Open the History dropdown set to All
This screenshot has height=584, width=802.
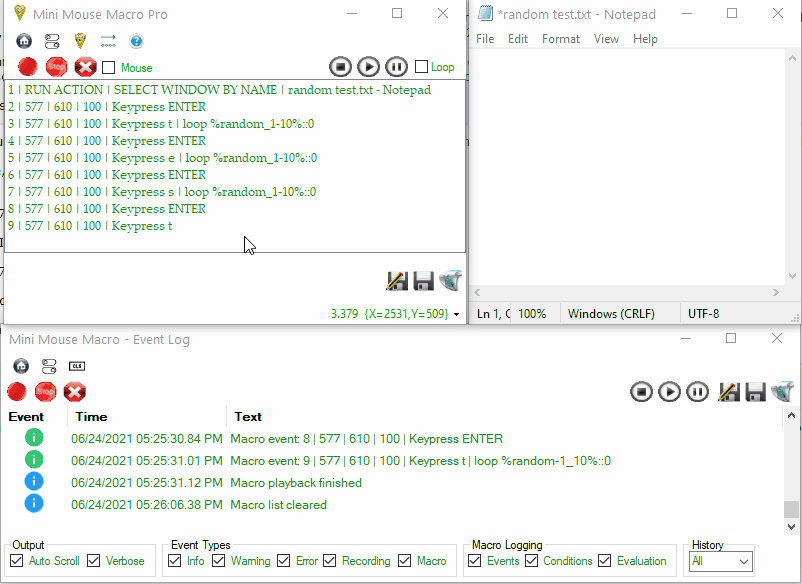click(x=720, y=562)
